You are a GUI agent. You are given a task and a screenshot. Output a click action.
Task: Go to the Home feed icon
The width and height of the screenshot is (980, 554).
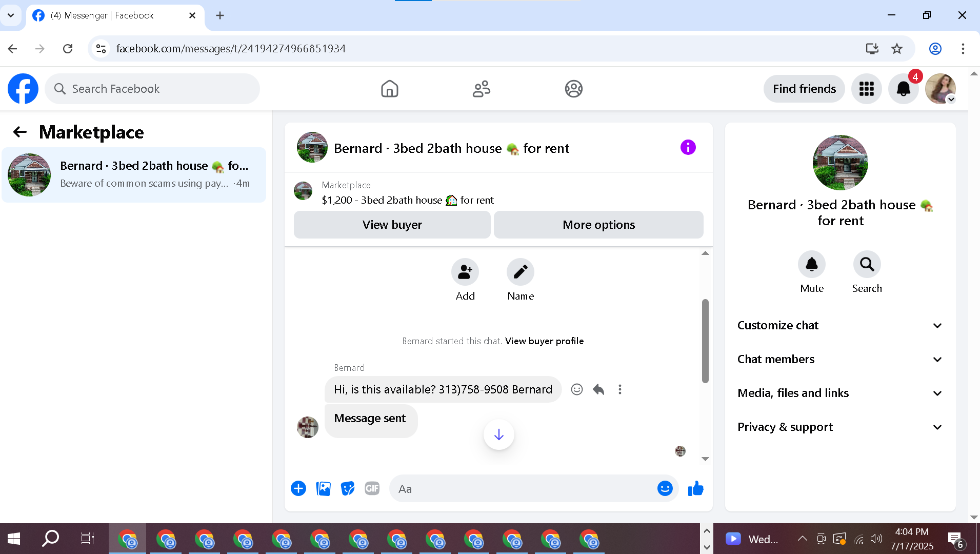click(x=390, y=89)
